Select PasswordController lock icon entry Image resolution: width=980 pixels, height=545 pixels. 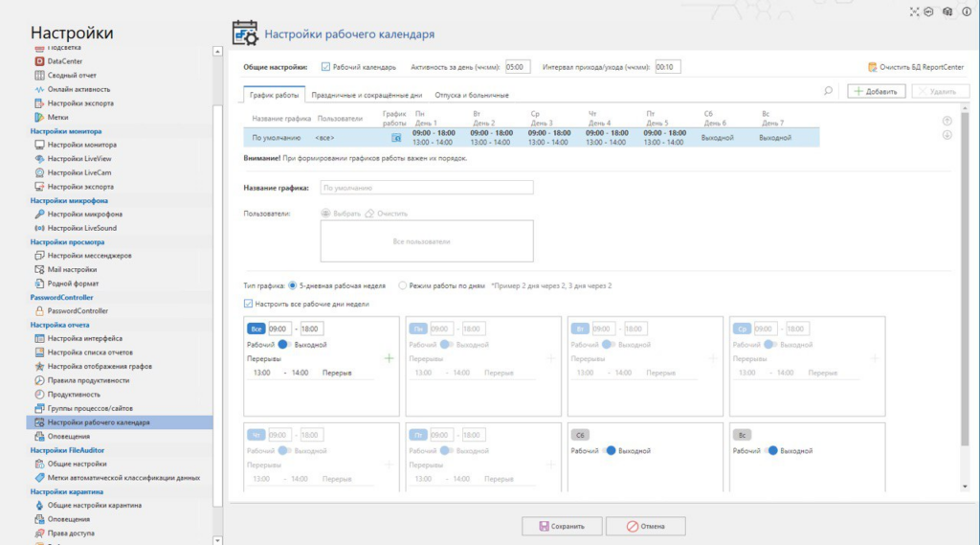pyautogui.click(x=40, y=311)
